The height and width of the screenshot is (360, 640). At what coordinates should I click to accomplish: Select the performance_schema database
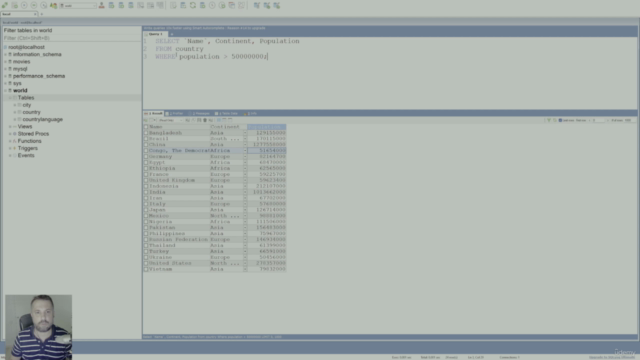[39, 76]
